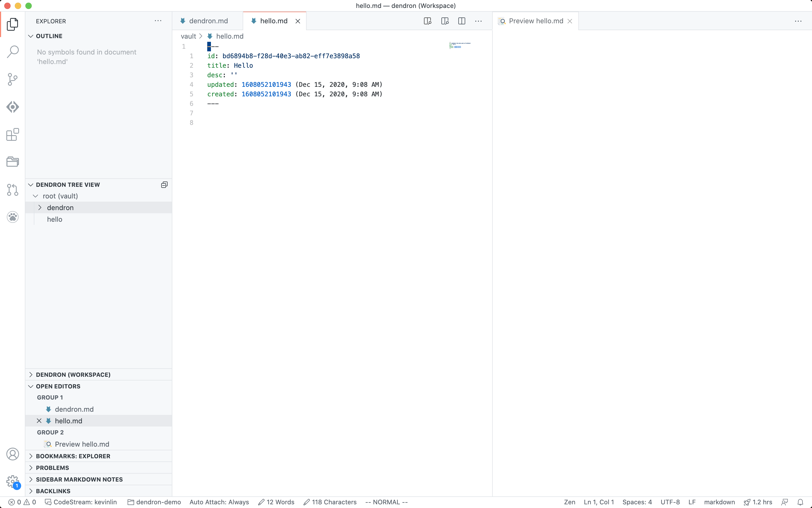This screenshot has width=812, height=508.
Task: Open the Extensions view icon
Action: click(x=12, y=134)
